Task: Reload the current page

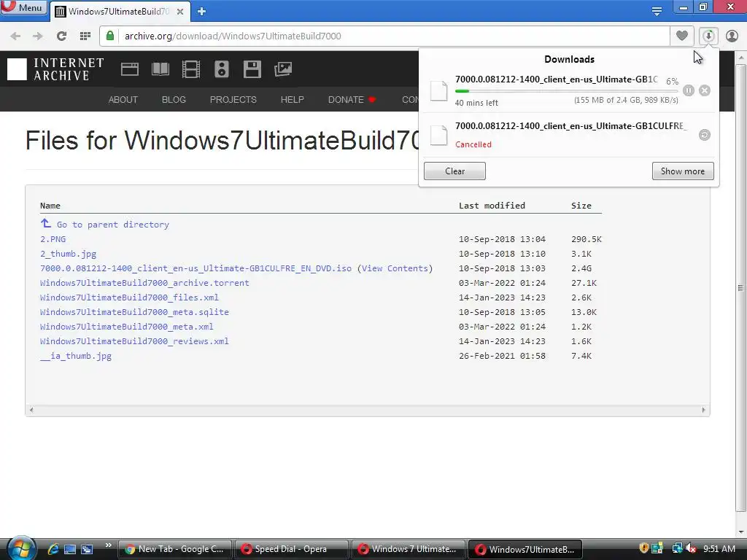Action: click(x=61, y=36)
